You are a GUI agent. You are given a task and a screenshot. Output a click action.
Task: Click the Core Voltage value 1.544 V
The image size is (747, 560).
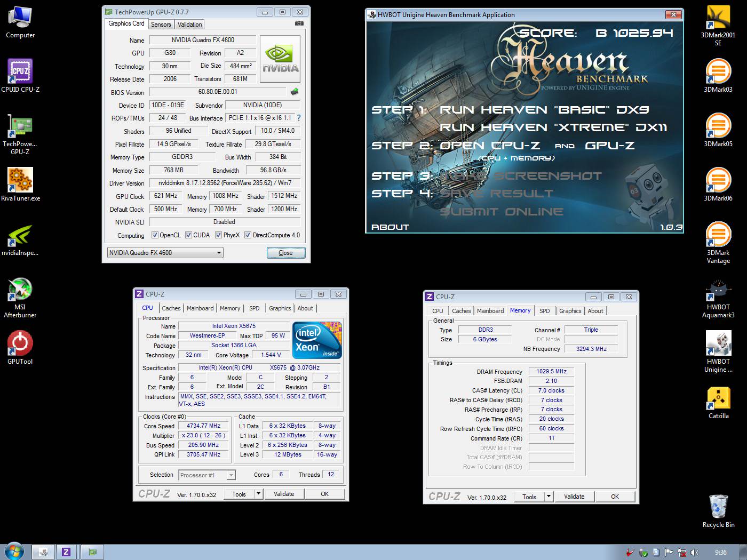pyautogui.click(x=272, y=355)
